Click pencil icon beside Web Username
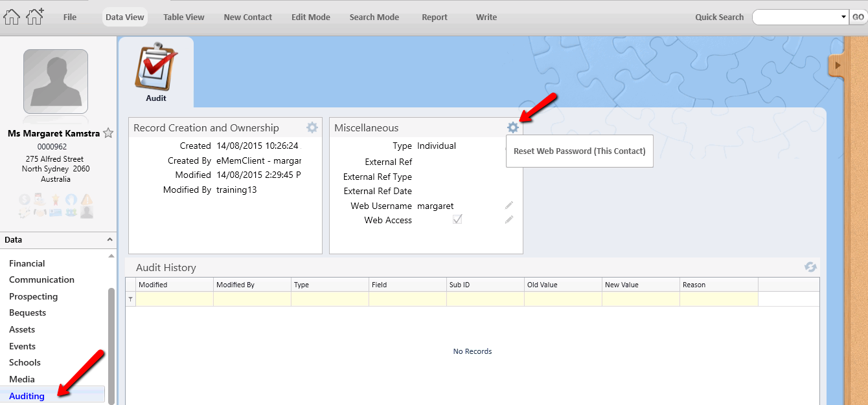 click(509, 206)
